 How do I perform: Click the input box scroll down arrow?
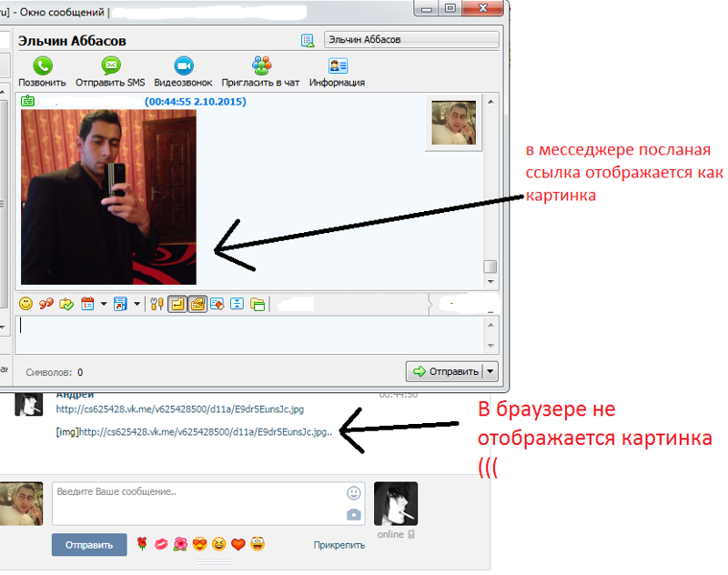[x=490, y=346]
